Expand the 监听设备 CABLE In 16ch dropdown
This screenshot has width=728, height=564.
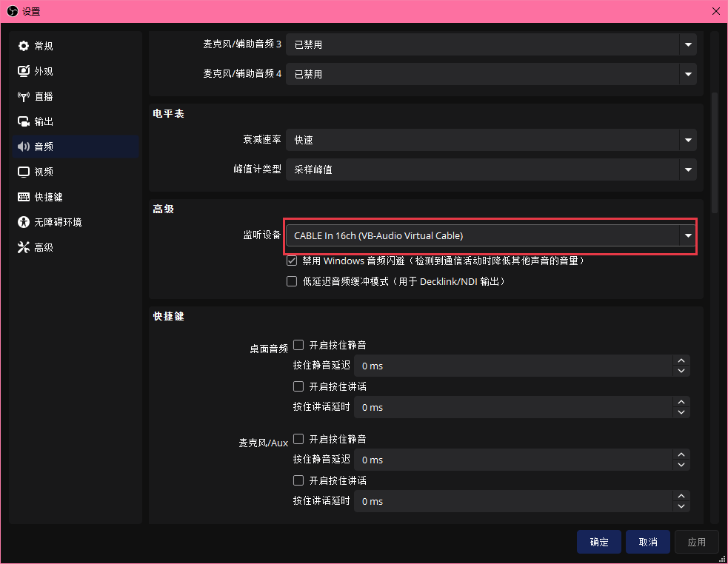click(490, 235)
